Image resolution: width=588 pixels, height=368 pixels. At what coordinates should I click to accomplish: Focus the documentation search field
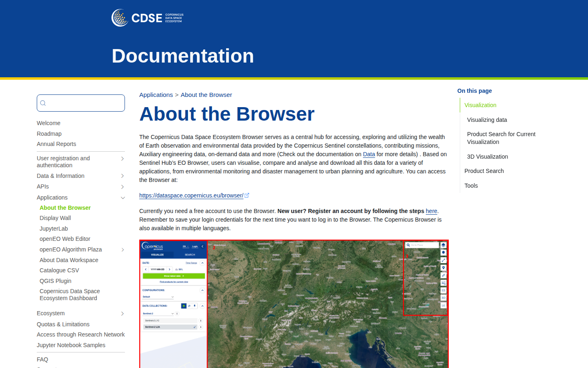pyautogui.click(x=81, y=103)
